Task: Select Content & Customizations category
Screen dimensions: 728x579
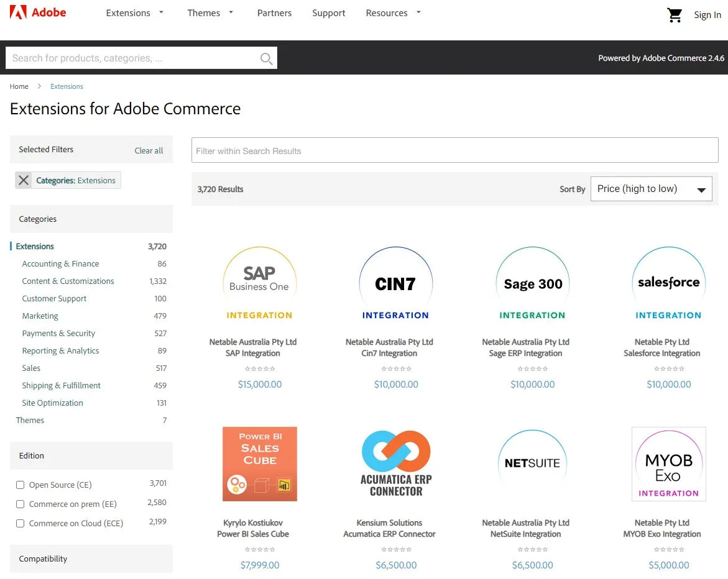Action: [68, 281]
